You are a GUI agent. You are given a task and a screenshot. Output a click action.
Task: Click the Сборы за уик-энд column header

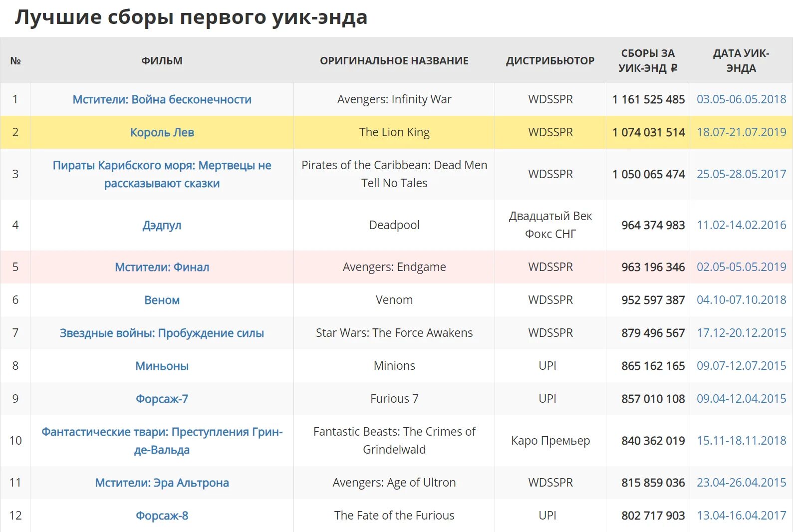point(648,60)
